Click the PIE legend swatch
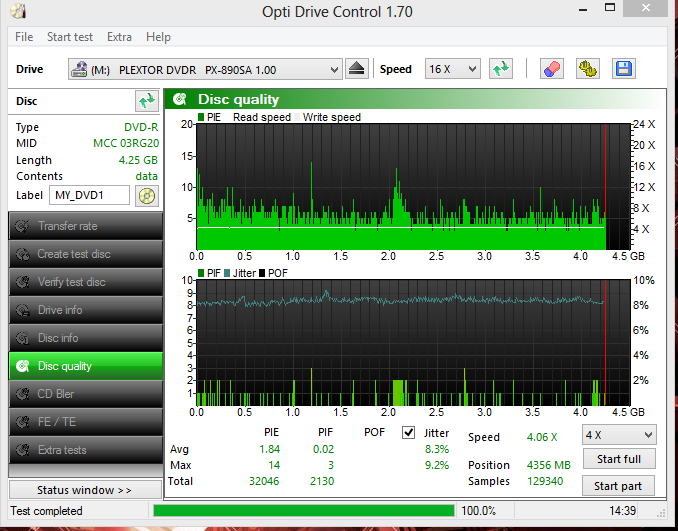Screen dimensions: 678x531 pos(201,117)
